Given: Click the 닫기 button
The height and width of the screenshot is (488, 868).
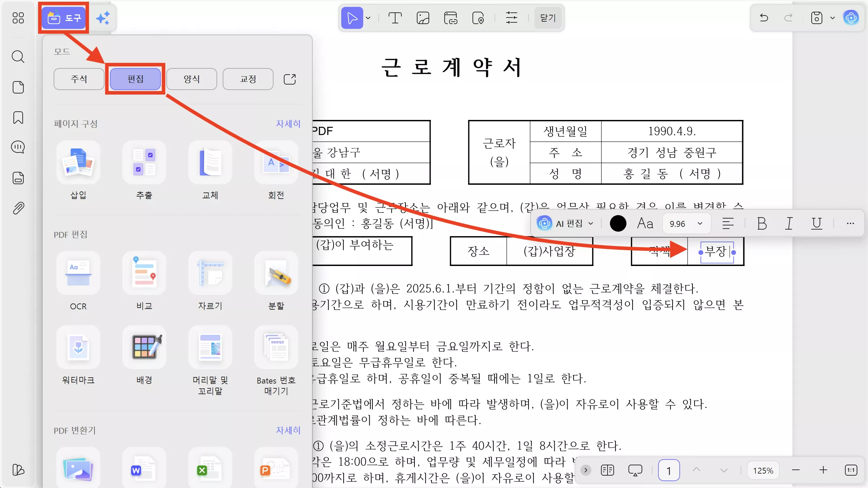Looking at the screenshot, I should [547, 18].
